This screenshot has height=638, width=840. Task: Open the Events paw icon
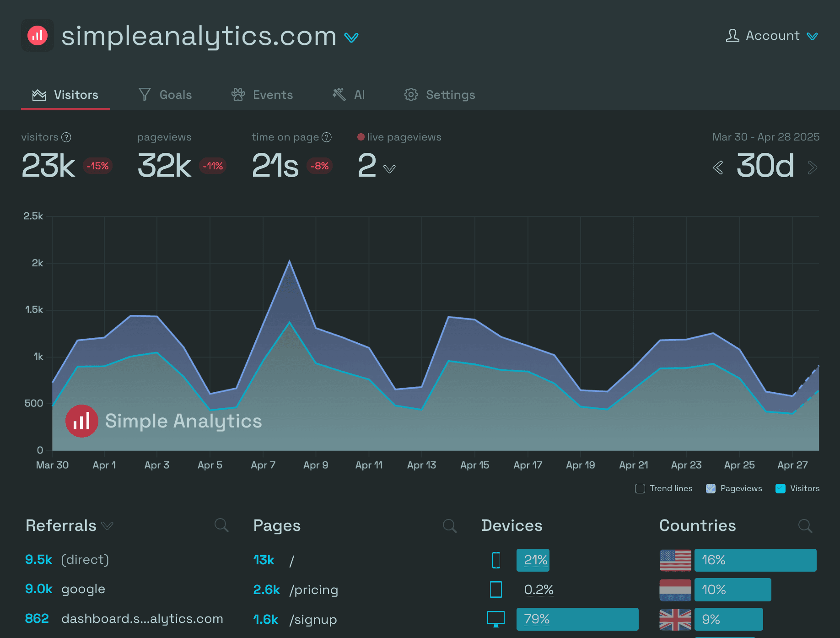(x=238, y=94)
